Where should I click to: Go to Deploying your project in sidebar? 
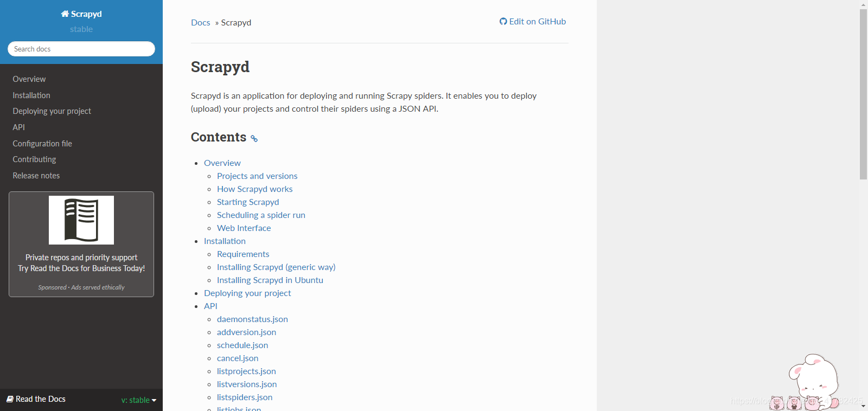(52, 111)
